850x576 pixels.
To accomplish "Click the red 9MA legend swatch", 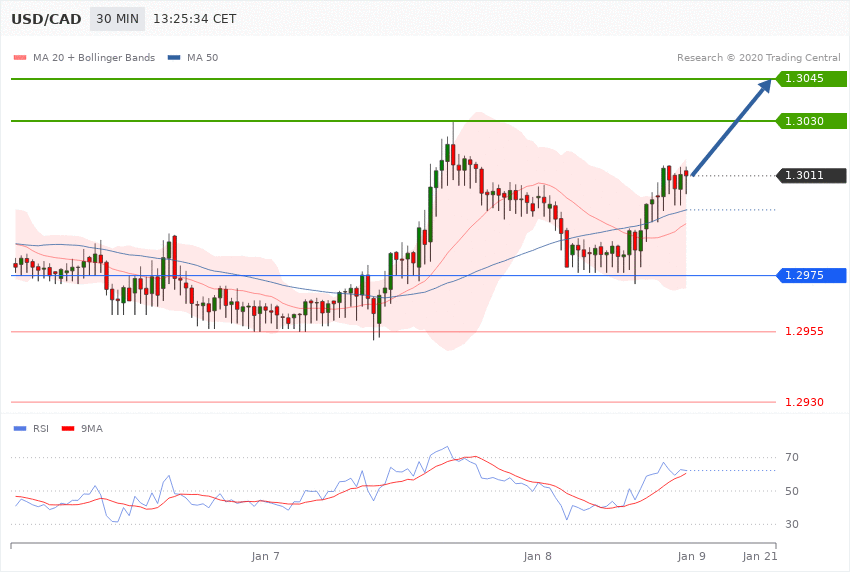I will [68, 429].
